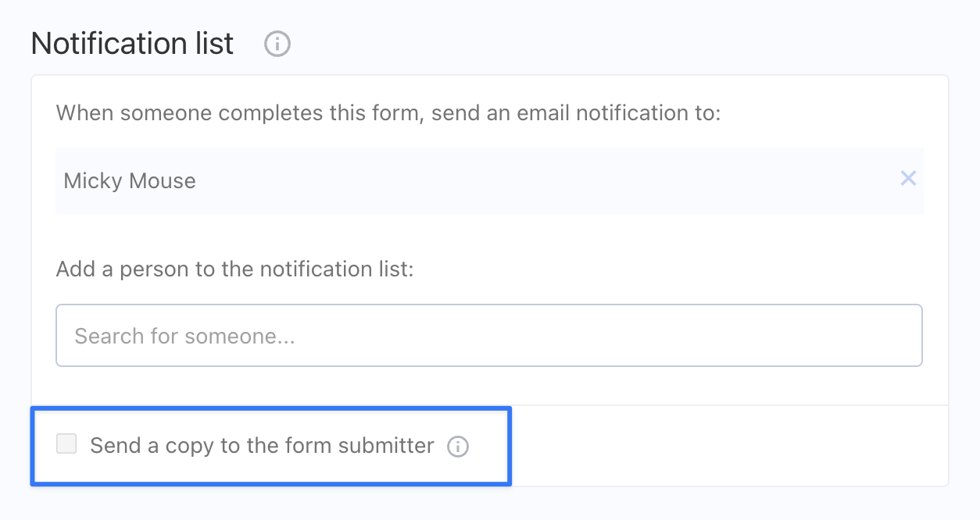
Task: Click the 'Search for someone...' placeholder text
Action: point(184,337)
